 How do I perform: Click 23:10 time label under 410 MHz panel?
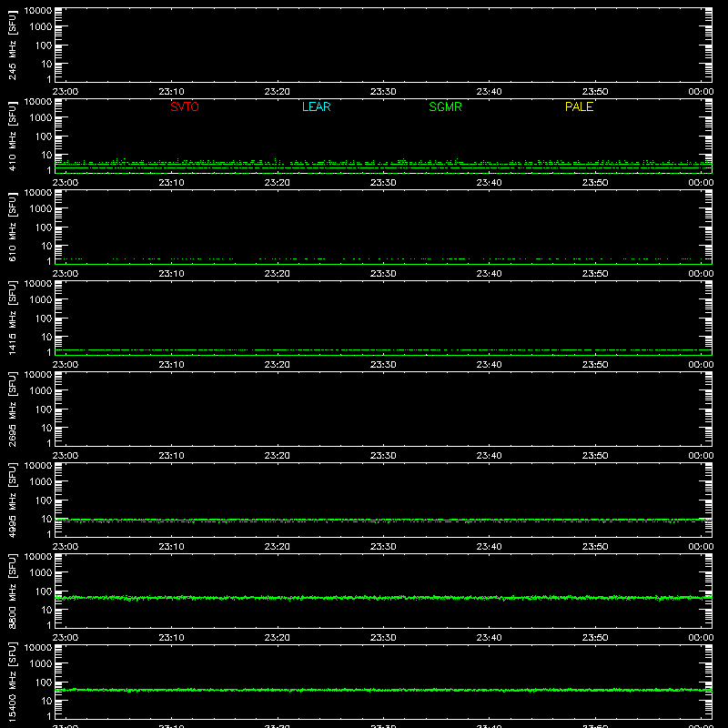[x=171, y=183]
